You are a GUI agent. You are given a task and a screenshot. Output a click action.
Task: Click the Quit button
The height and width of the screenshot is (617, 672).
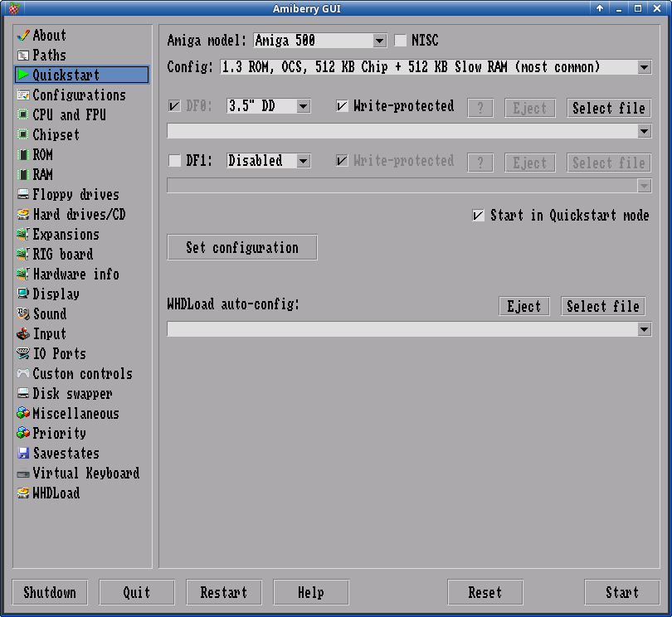pyautogui.click(x=137, y=592)
